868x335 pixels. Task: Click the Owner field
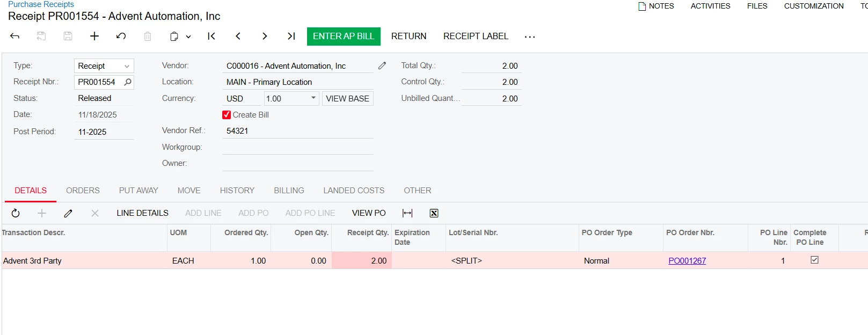[x=298, y=163]
